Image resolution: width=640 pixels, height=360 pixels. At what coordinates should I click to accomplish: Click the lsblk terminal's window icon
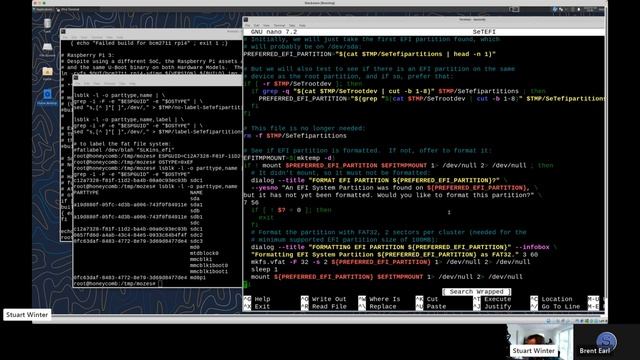pyautogui.click(x=76, y=77)
